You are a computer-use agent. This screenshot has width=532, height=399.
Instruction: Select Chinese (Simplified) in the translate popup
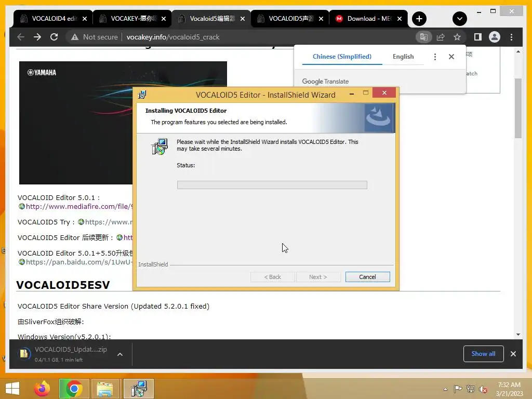tap(342, 57)
